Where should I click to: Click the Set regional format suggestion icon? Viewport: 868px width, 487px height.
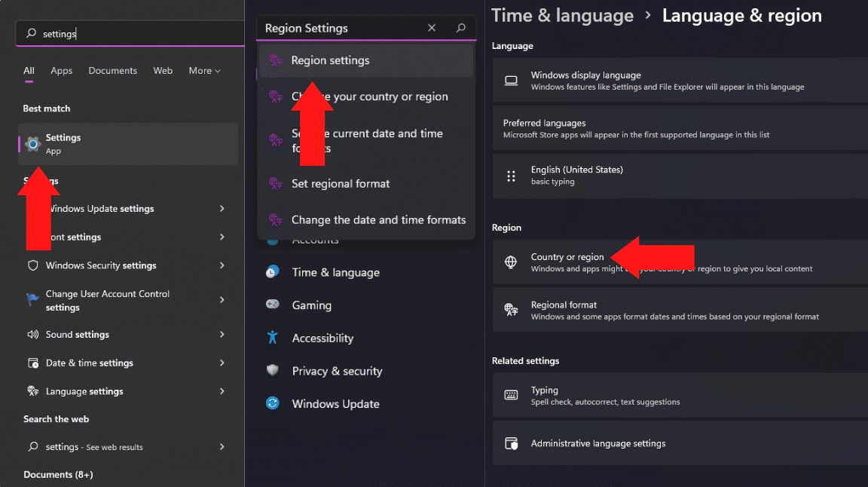pos(275,183)
